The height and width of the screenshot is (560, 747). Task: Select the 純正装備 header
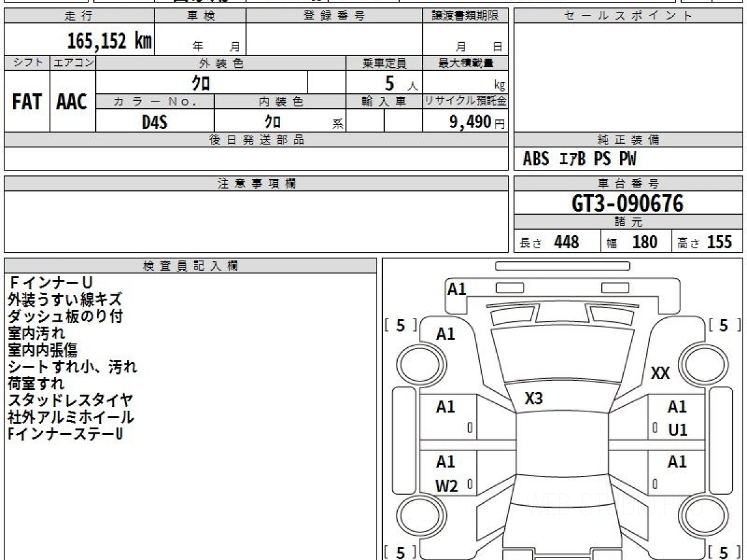pyautogui.click(x=628, y=140)
